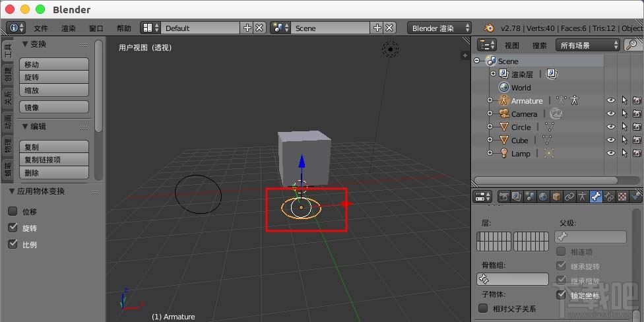Switch to the 物理 shelf tab
Image resolution: width=644 pixels, height=322 pixels.
pos(8,146)
